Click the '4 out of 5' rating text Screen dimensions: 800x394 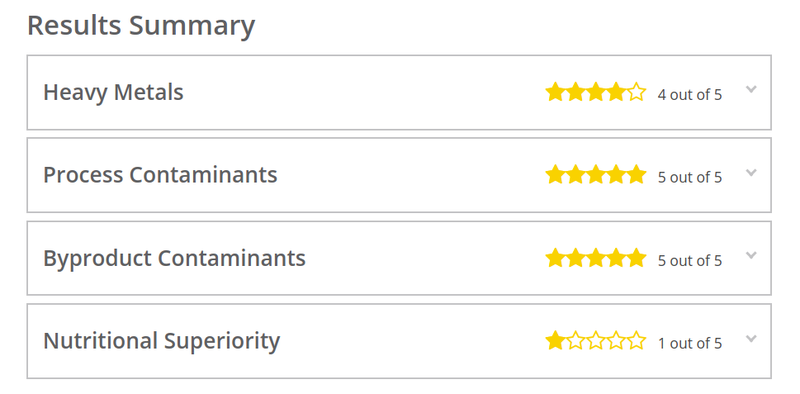[x=690, y=95]
